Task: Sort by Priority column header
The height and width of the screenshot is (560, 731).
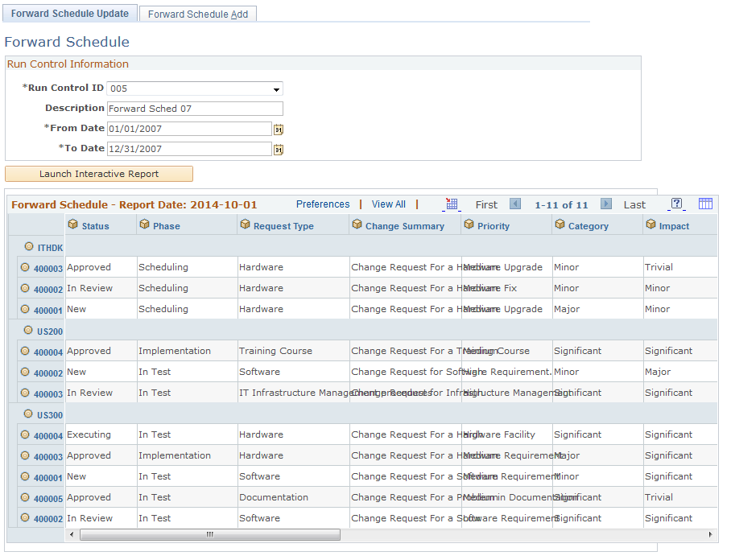Action: pos(494,226)
